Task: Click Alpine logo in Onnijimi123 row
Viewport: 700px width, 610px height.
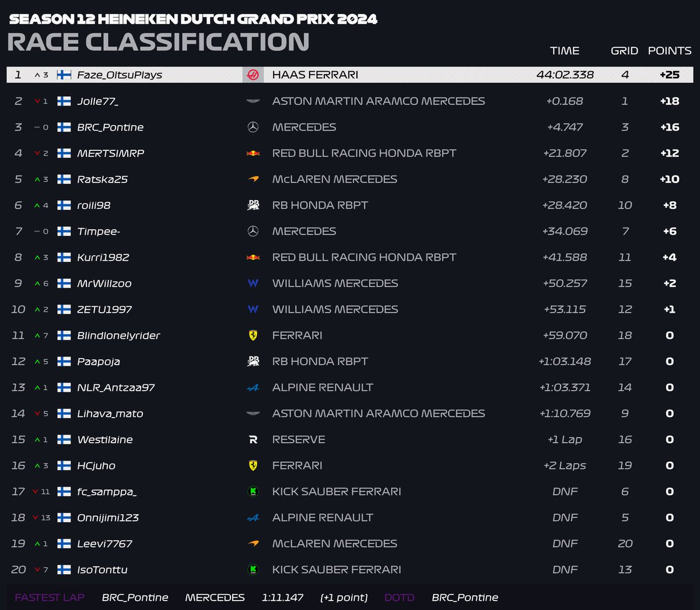Action: (253, 518)
